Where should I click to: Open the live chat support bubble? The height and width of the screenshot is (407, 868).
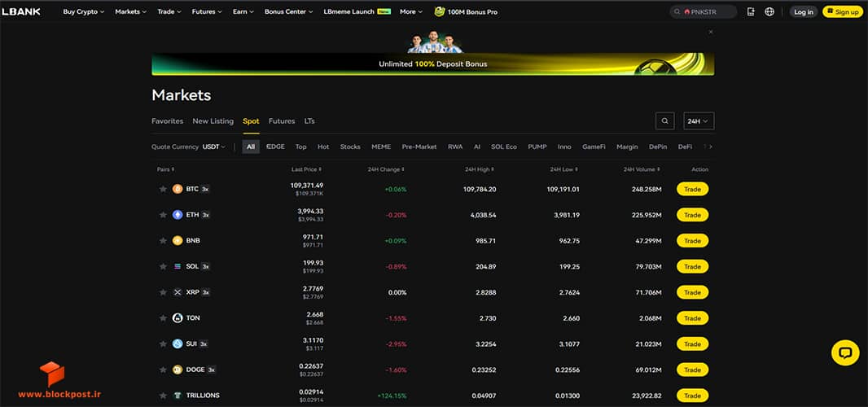pyautogui.click(x=845, y=352)
